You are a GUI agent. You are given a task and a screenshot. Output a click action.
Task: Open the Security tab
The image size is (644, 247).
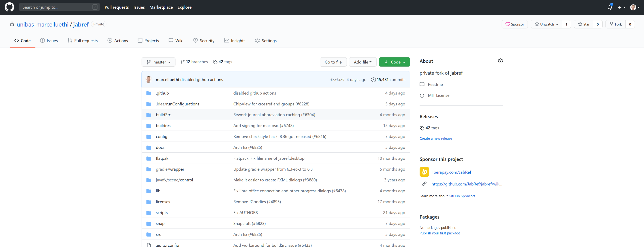pos(204,41)
